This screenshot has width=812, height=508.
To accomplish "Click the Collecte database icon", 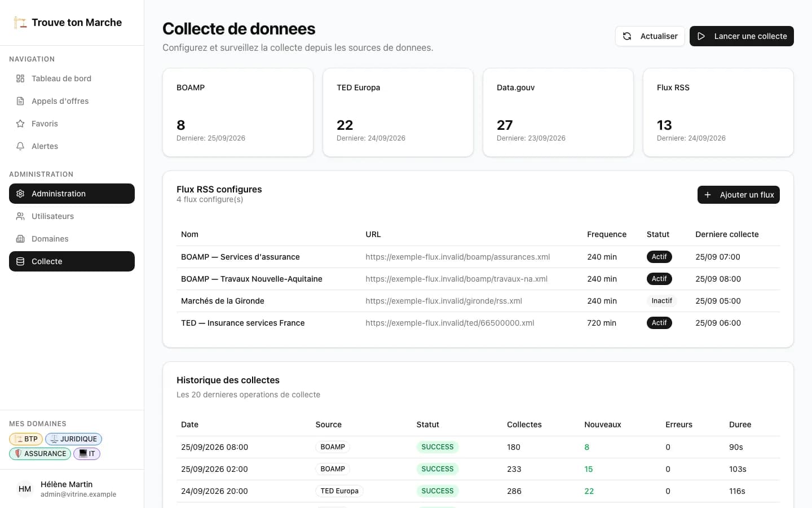I will pyautogui.click(x=20, y=261).
